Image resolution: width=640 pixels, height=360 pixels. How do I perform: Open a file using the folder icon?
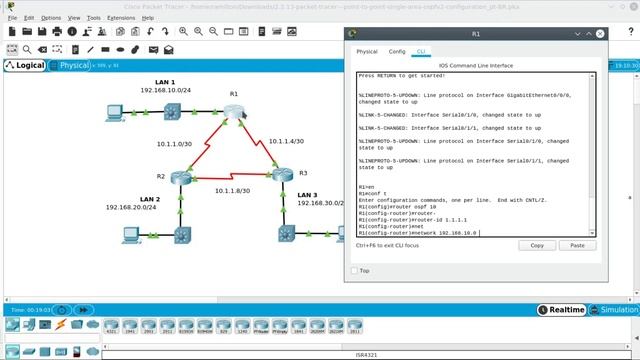(x=27, y=31)
